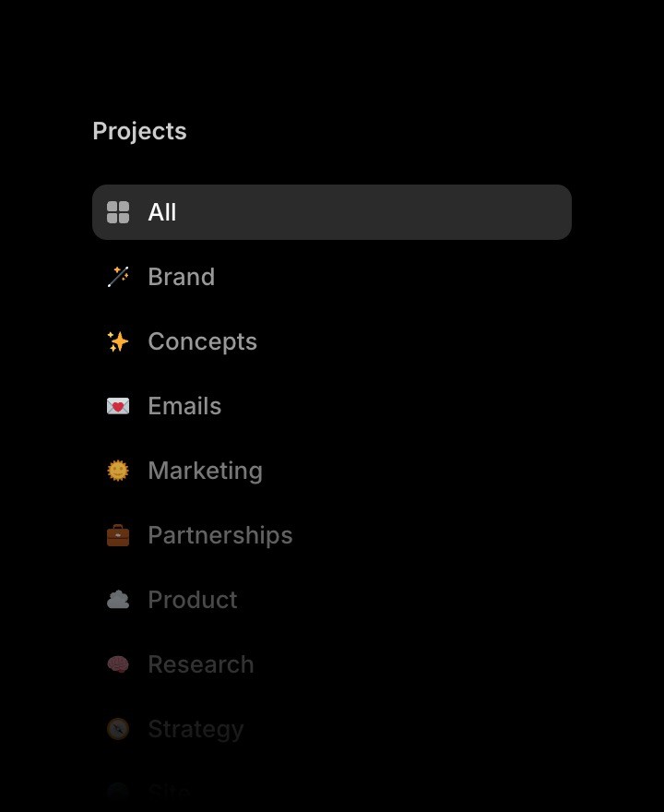Screen dimensions: 664x812
Task: Click the brain icon next to Research
Action: click(117, 663)
